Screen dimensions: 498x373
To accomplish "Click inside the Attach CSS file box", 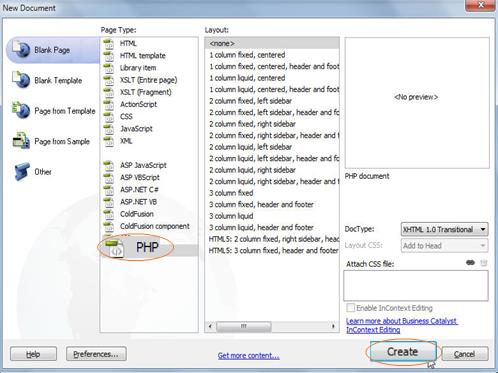I will pyautogui.click(x=416, y=286).
